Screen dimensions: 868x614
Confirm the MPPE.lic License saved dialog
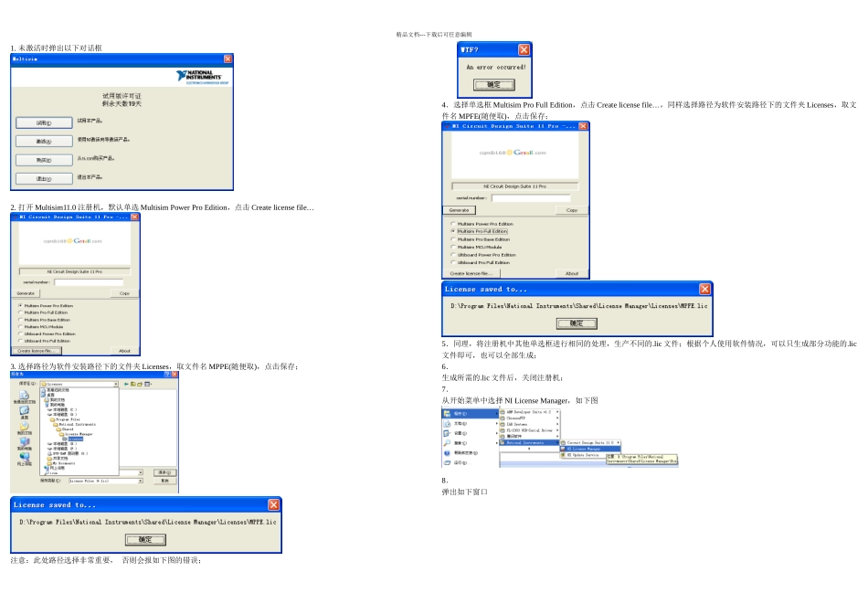145,540
